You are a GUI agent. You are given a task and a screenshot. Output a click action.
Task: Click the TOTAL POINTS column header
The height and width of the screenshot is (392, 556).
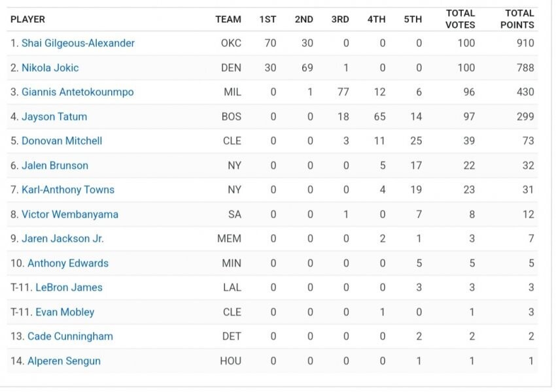point(519,19)
